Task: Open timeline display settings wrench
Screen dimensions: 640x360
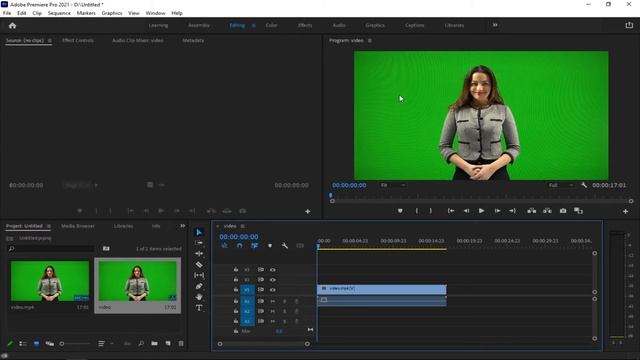Action: point(284,246)
